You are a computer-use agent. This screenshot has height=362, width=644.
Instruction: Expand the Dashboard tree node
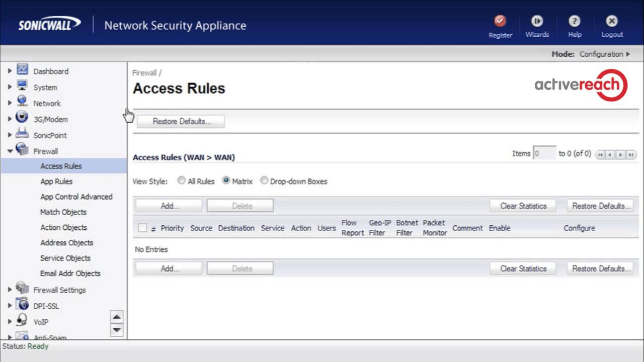click(x=10, y=71)
